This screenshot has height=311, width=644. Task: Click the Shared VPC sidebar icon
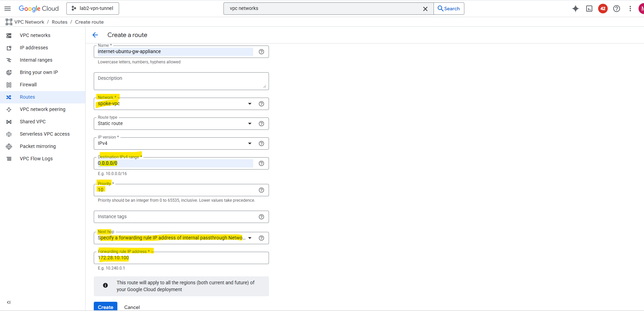pyautogui.click(x=9, y=122)
